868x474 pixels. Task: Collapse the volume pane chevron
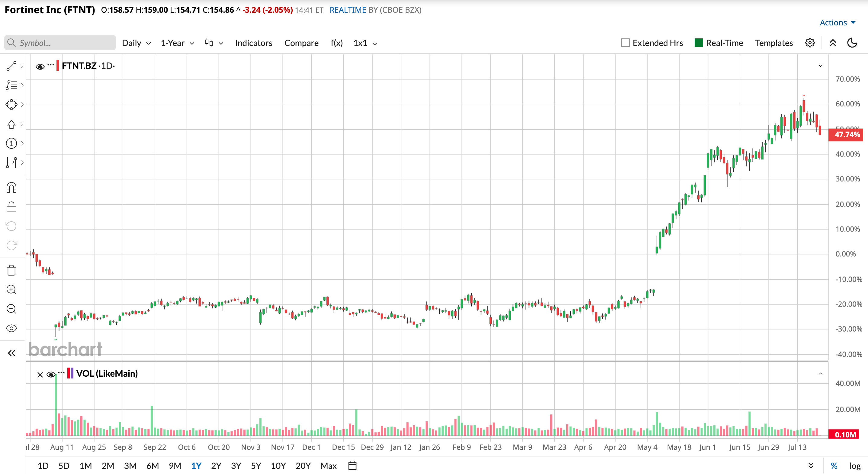point(821,374)
